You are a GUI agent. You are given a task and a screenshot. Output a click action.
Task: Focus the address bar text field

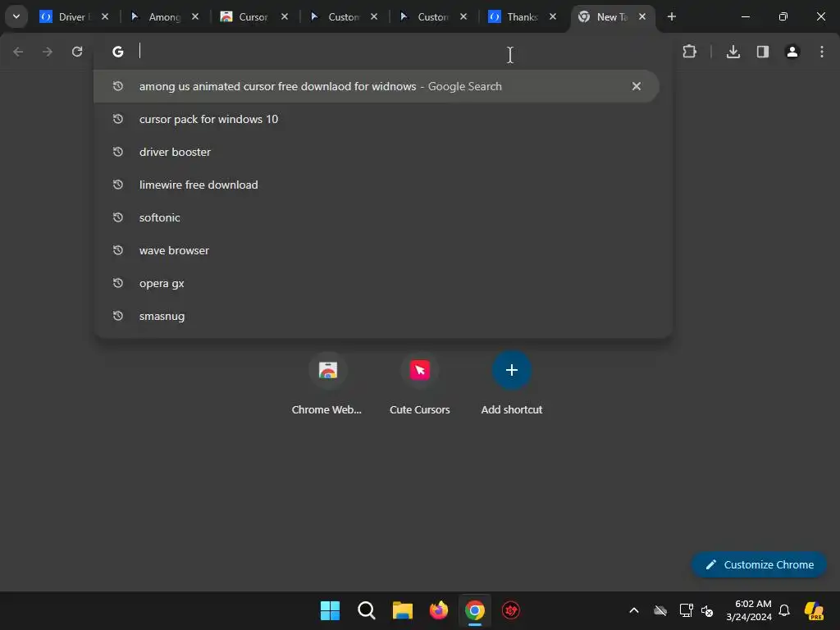tap(383, 52)
